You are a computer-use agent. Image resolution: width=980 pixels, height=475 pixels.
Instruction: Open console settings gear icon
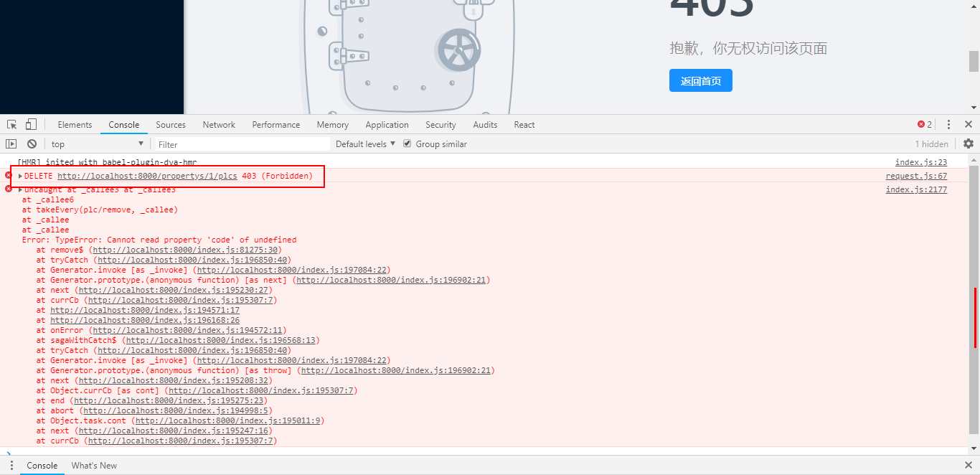point(968,144)
